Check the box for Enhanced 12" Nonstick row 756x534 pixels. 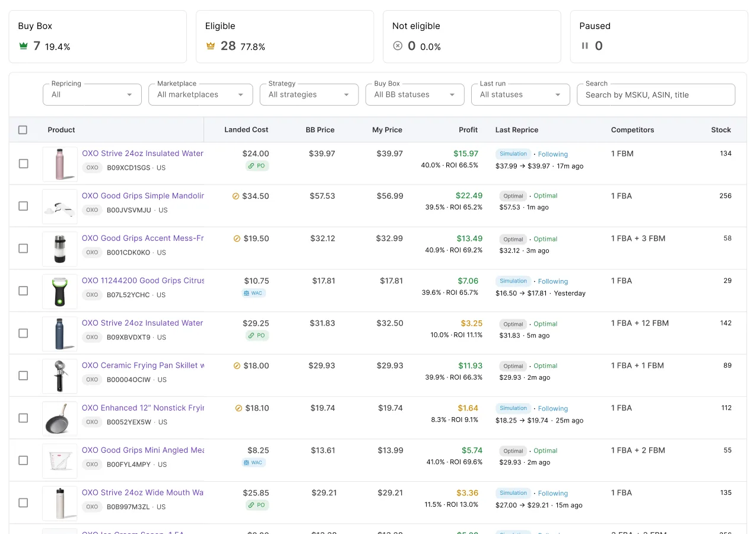(x=23, y=418)
